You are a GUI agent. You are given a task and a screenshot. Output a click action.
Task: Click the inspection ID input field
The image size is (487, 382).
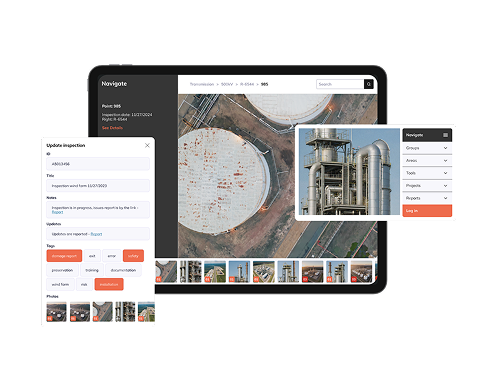click(98, 164)
